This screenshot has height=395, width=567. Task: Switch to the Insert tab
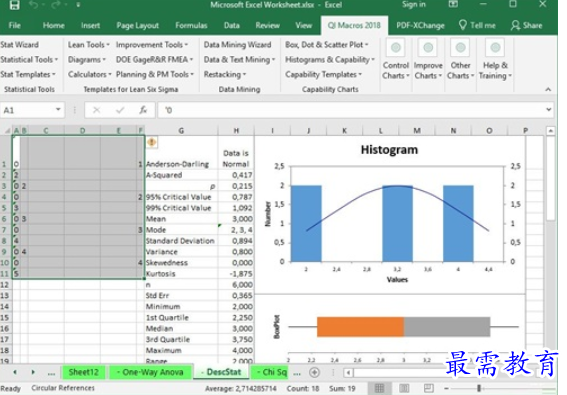pos(90,25)
